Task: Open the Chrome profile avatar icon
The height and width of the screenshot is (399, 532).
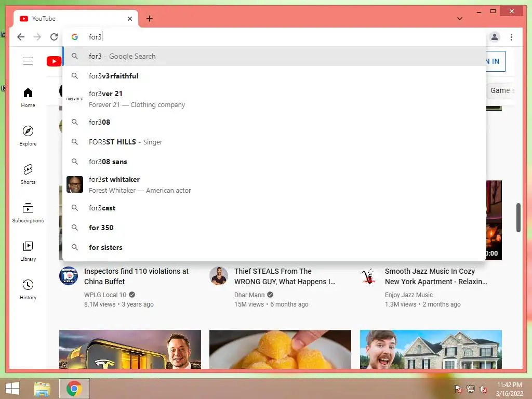Action: click(x=495, y=37)
